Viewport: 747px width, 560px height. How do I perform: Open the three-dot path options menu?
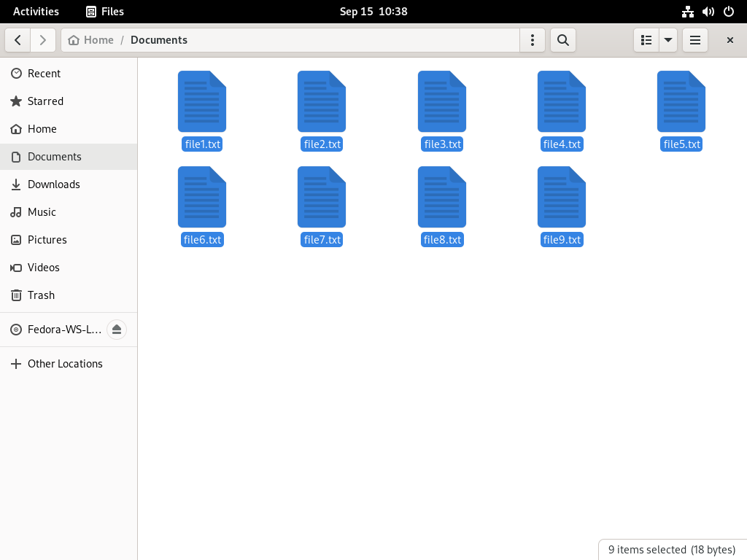pos(533,40)
